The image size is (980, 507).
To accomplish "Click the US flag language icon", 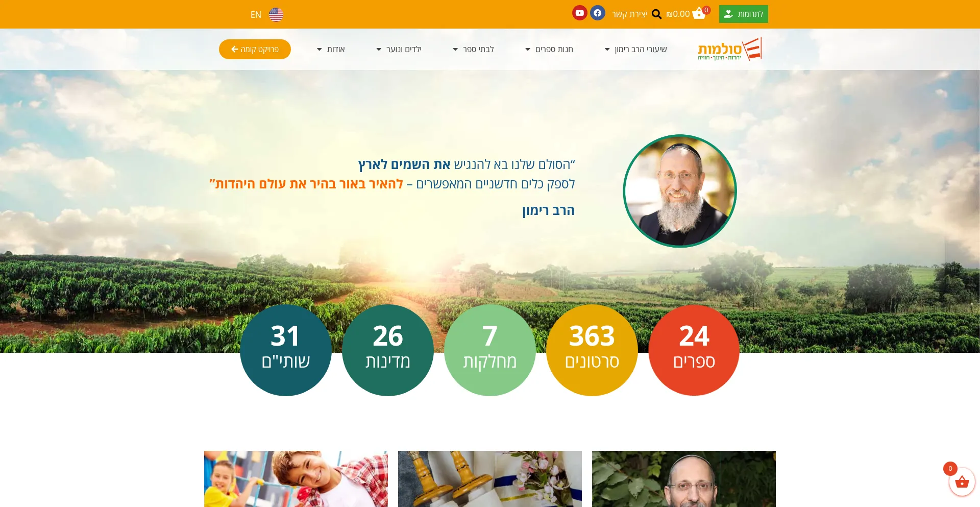I will coord(276,15).
